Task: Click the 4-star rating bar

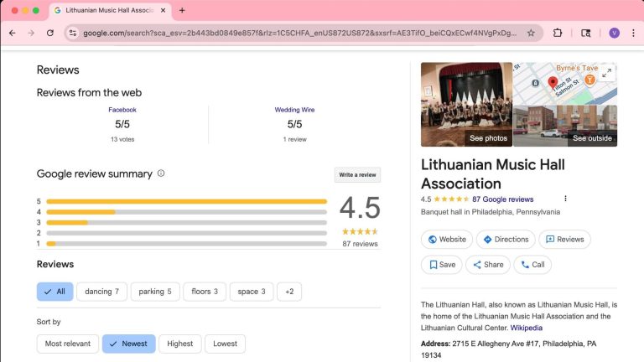Action: click(x=186, y=212)
